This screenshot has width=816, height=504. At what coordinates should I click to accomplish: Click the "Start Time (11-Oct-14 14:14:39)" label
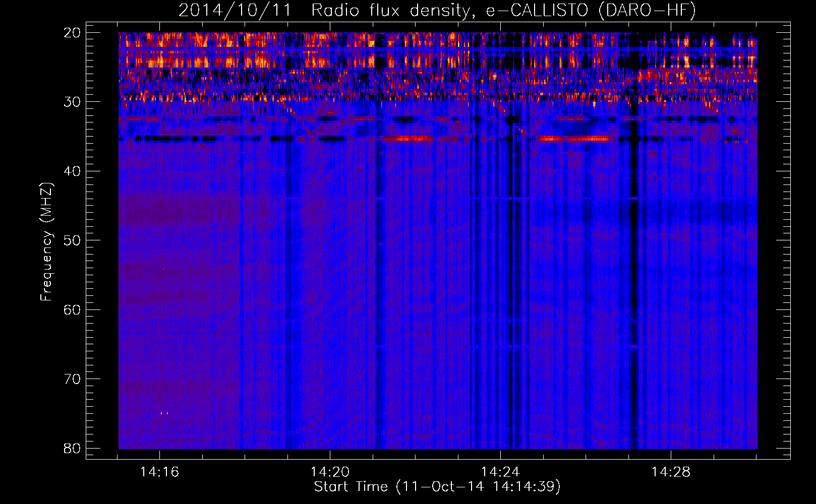(437, 487)
